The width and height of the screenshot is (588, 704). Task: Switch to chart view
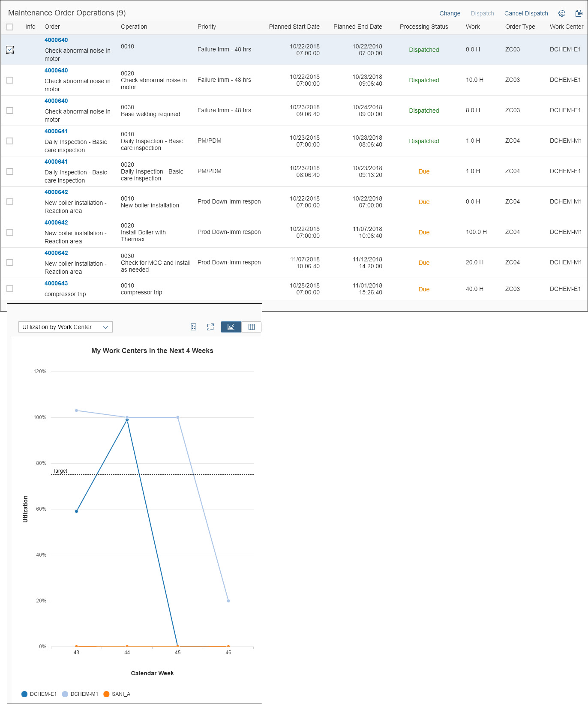pos(231,327)
